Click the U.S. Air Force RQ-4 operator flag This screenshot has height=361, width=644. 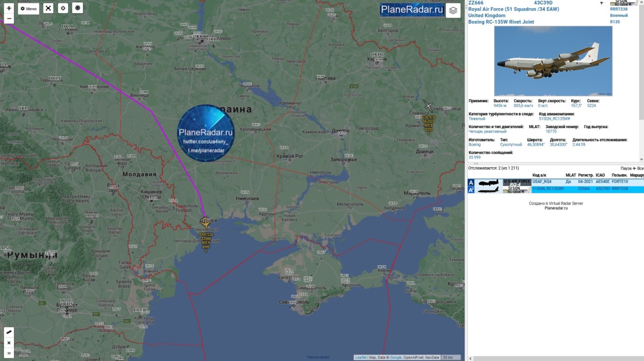[x=517, y=182]
